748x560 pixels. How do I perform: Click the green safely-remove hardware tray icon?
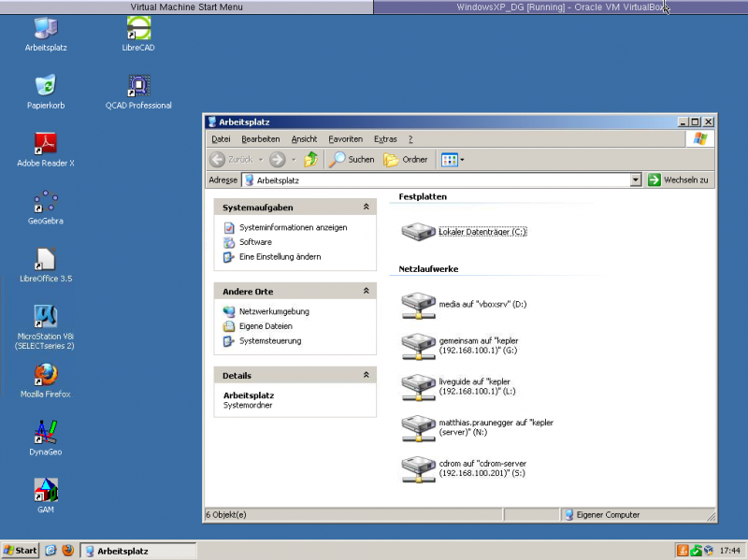pyautogui.click(x=696, y=551)
